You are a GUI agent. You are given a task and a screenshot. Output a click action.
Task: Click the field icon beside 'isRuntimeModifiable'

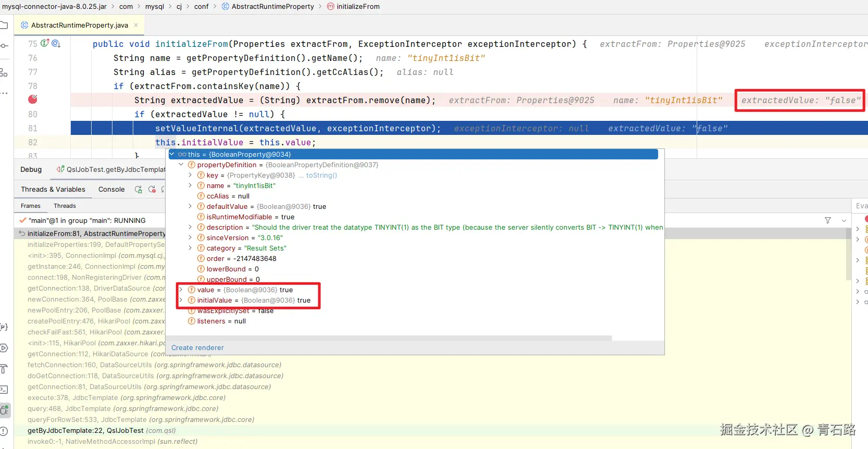click(x=201, y=217)
